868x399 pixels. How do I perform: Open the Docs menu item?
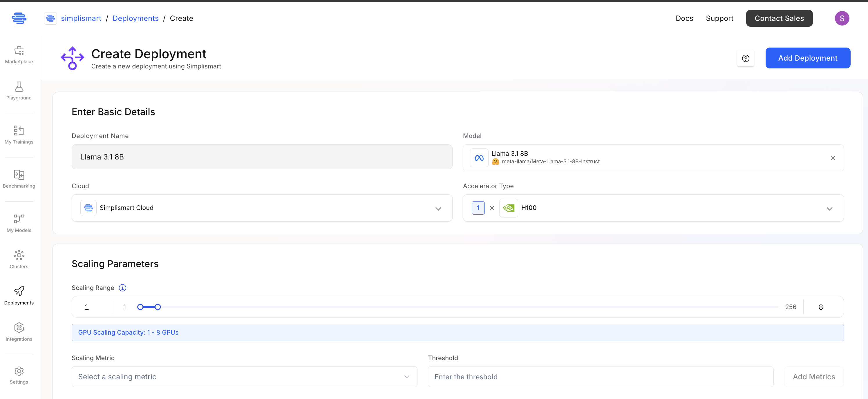(684, 18)
